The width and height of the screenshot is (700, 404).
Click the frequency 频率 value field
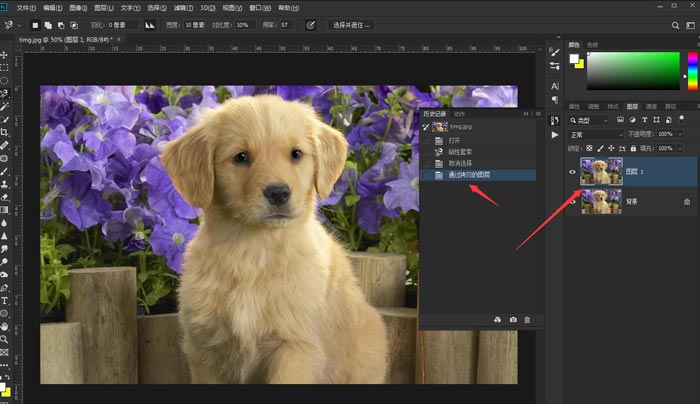[x=285, y=25]
